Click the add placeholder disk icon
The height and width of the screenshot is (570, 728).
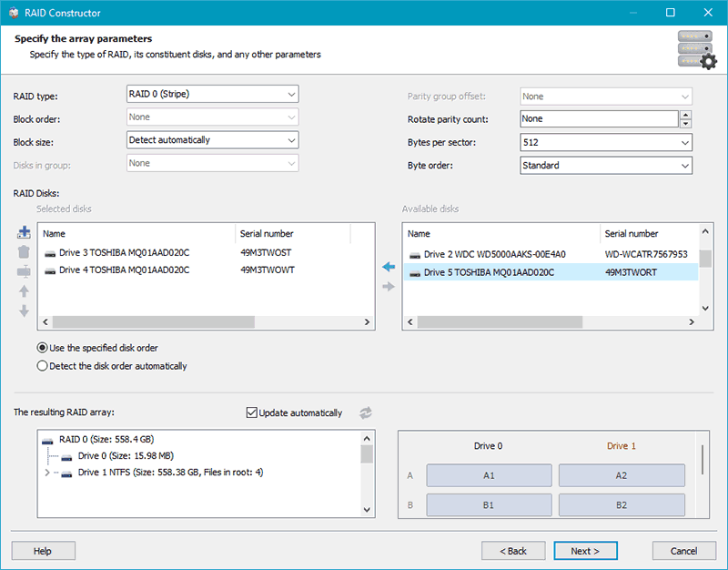click(24, 271)
